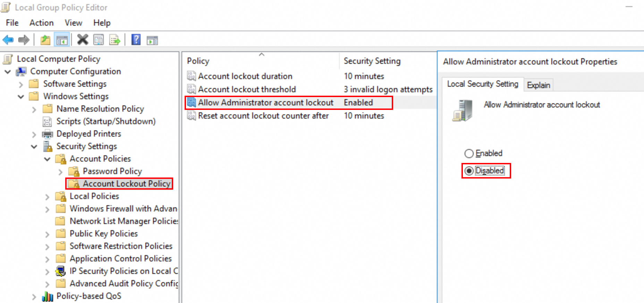Select the Name Resolution Policy tree item

click(x=100, y=109)
